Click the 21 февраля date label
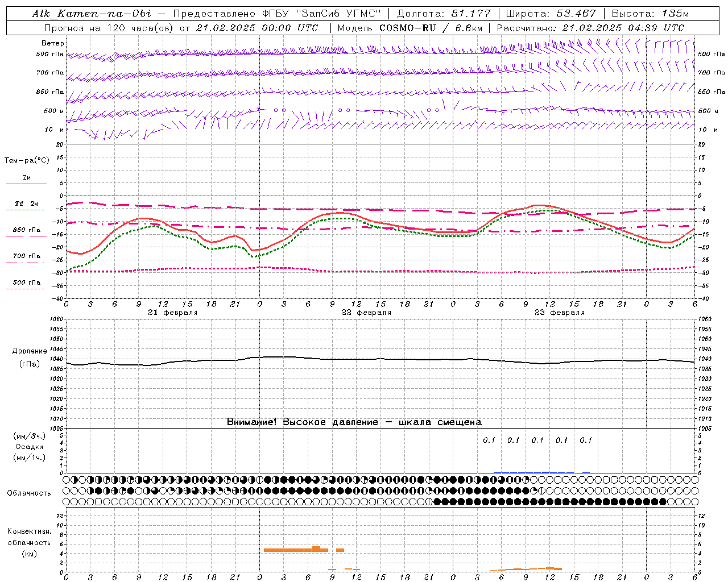The image size is (728, 582). [x=173, y=313]
